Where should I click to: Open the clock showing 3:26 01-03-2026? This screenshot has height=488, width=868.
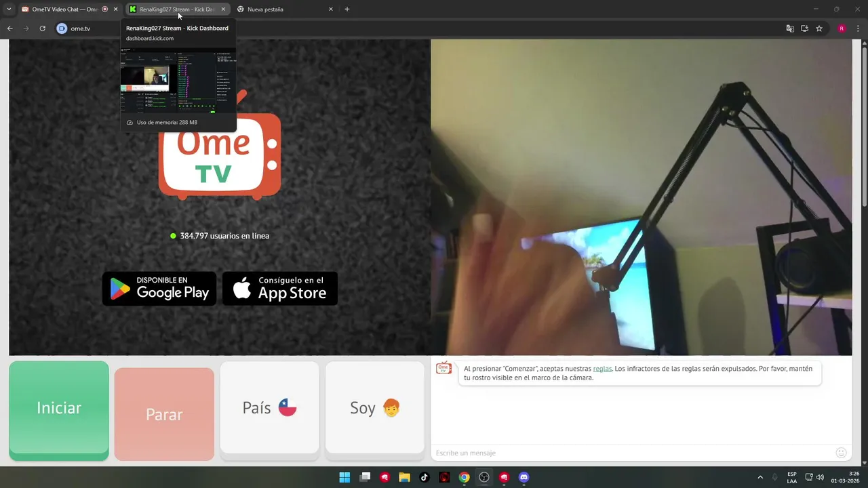[x=845, y=477]
